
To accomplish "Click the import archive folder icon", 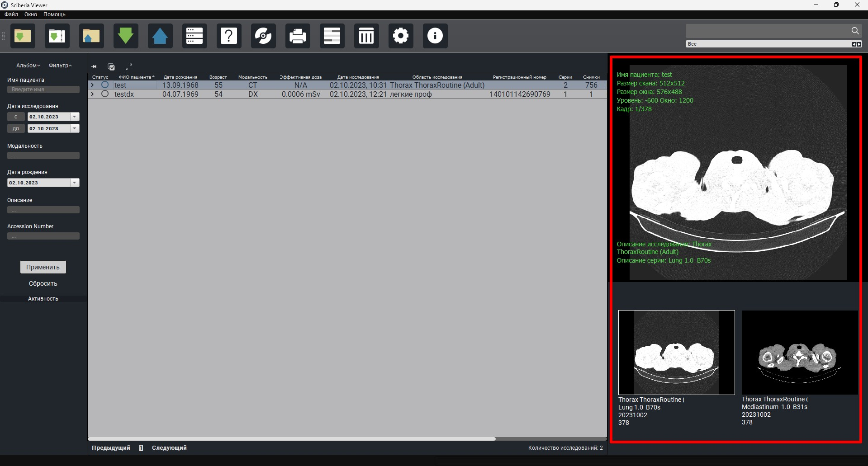I will [x=57, y=36].
